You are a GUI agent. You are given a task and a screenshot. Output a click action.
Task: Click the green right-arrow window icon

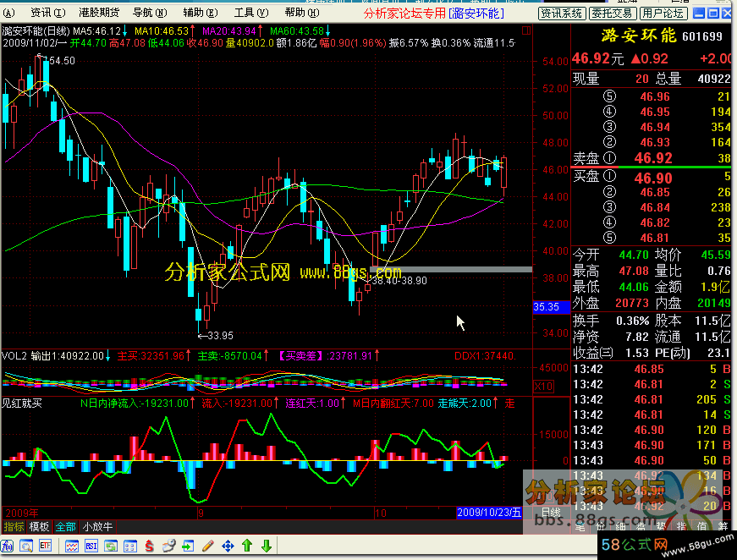pos(188,546)
